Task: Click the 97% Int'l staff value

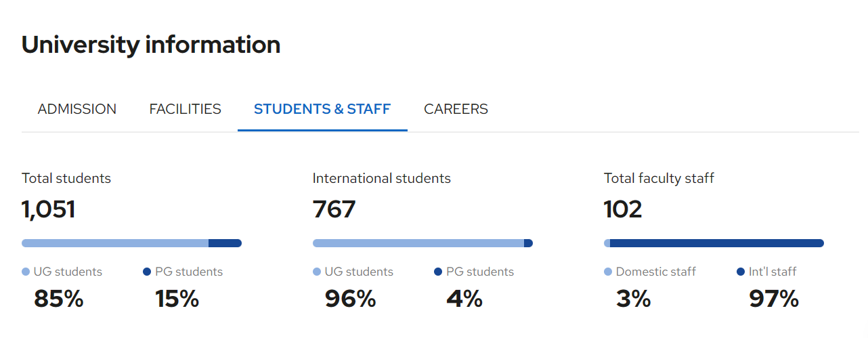Action: [x=774, y=299]
